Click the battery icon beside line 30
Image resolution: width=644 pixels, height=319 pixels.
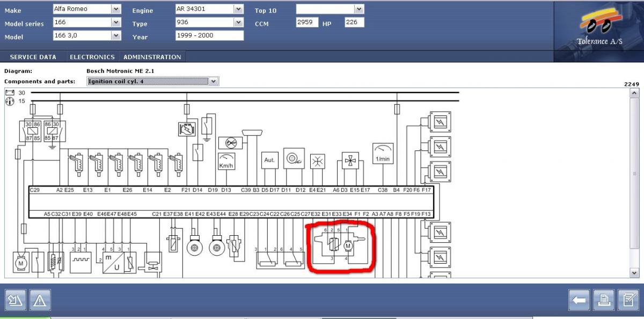(9, 93)
